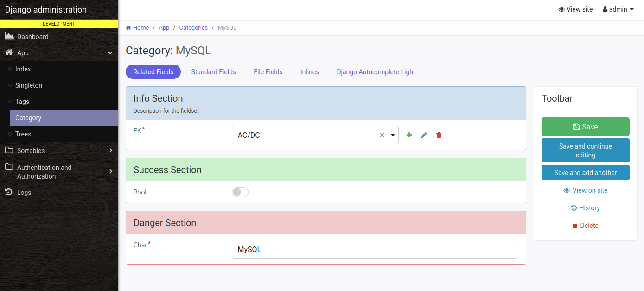Open Index in the sidebar
The width and height of the screenshot is (644, 291).
coord(64,69)
